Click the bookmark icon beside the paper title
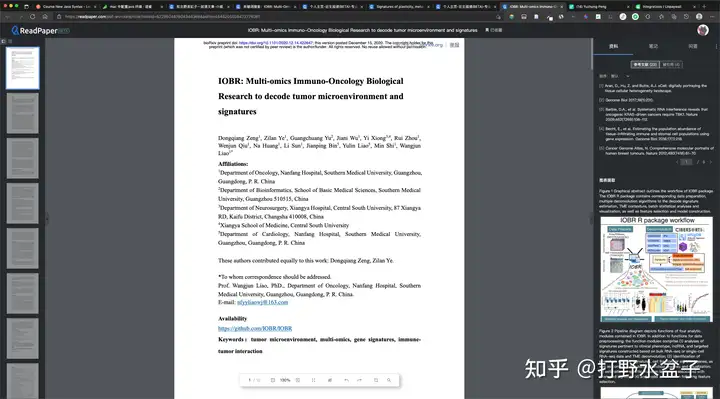The image size is (720, 399). click(487, 30)
